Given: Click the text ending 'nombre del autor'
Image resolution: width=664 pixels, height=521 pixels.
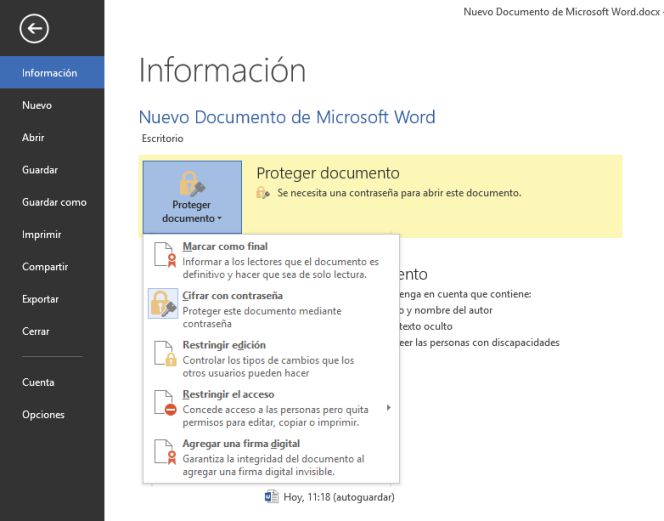Looking at the screenshot, I should [x=446, y=310].
